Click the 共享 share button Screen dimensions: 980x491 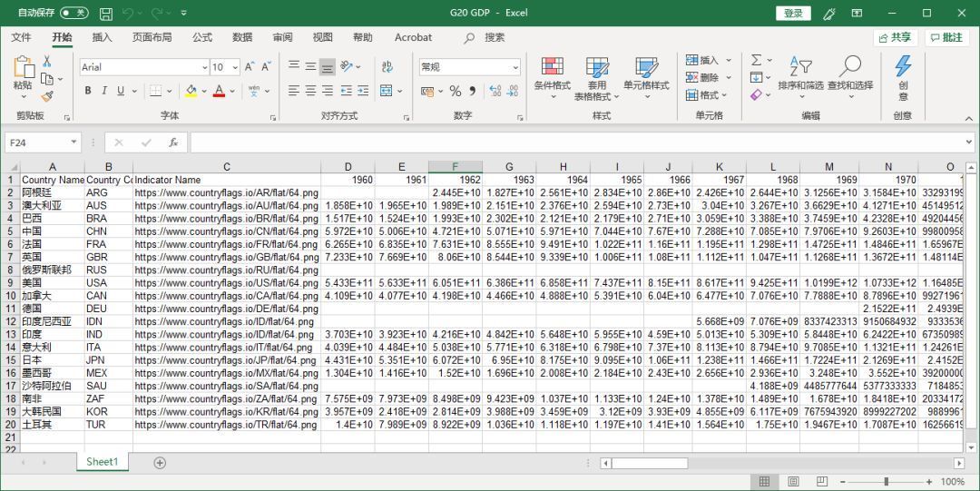click(895, 37)
